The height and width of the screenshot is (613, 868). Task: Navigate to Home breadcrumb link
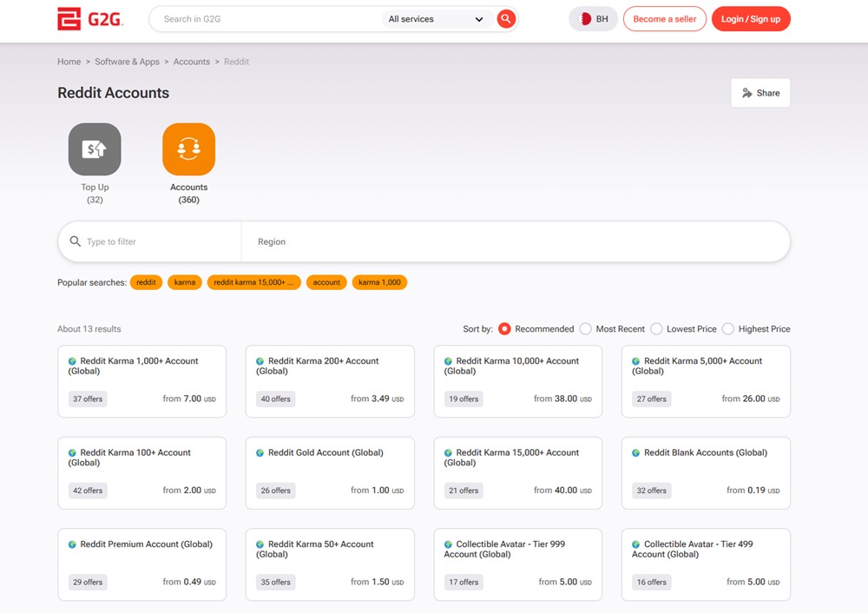click(69, 62)
